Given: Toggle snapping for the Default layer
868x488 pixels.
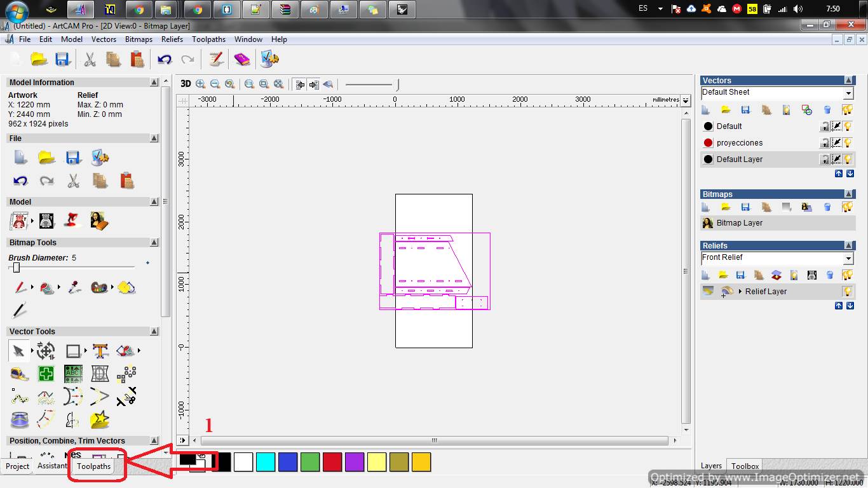Looking at the screenshot, I should [837, 126].
